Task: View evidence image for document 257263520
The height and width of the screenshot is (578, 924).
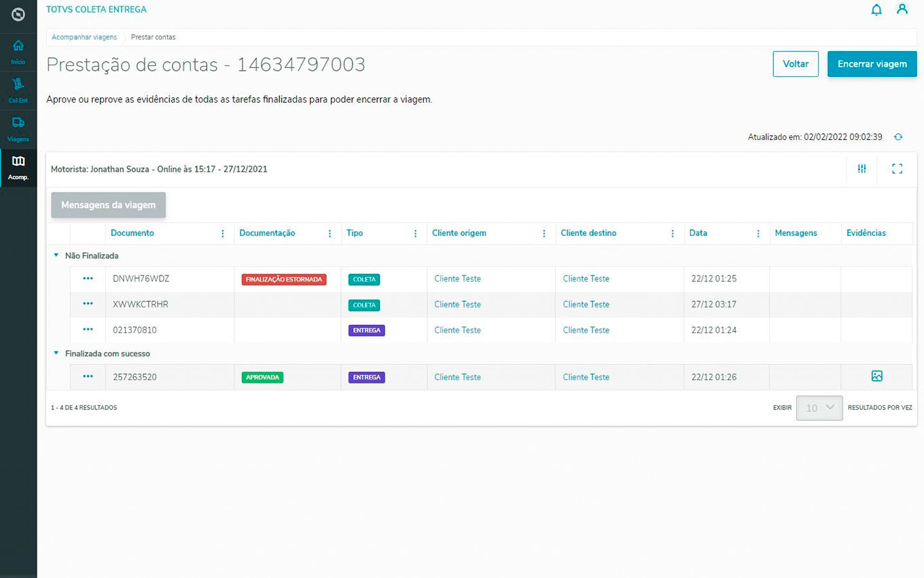Action: pos(877,376)
